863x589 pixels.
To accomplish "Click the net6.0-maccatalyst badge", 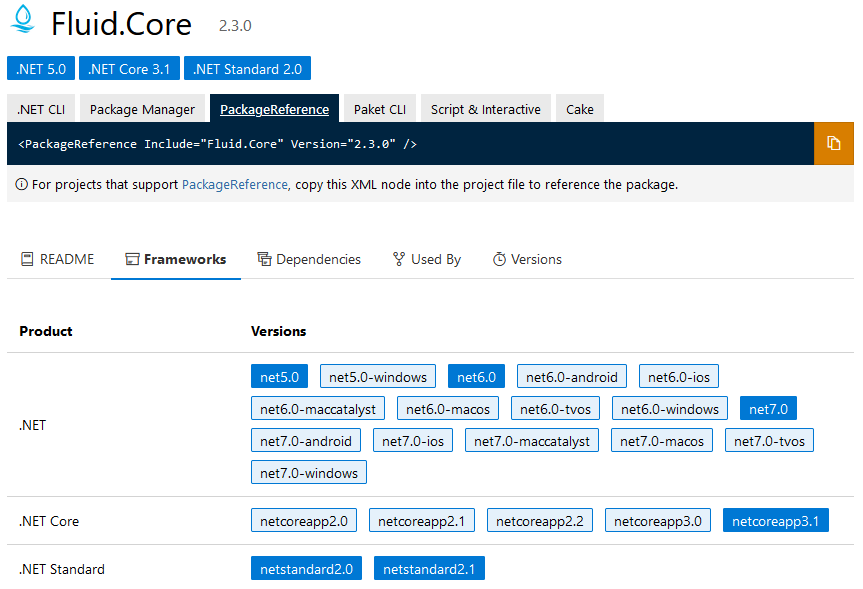I will pos(318,408).
